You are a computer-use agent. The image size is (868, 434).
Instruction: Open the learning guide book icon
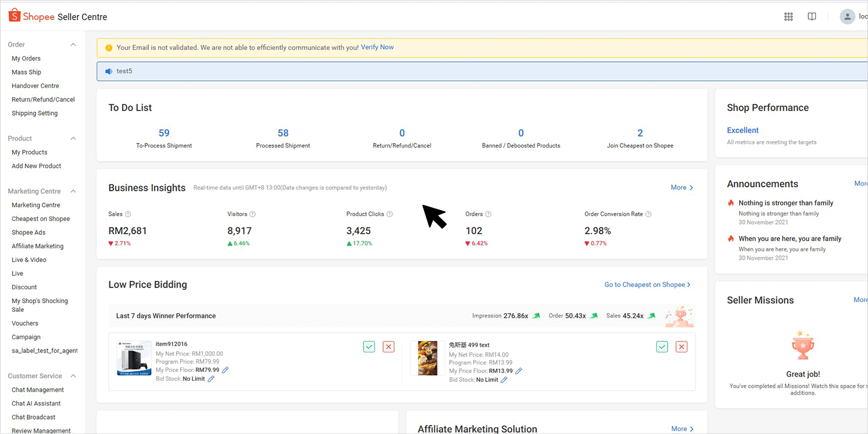[811, 16]
